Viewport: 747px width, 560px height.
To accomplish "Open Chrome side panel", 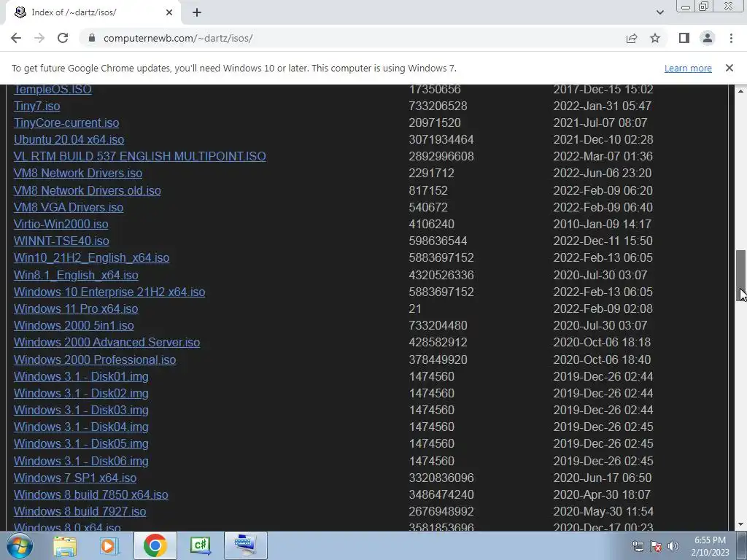I will pos(684,38).
